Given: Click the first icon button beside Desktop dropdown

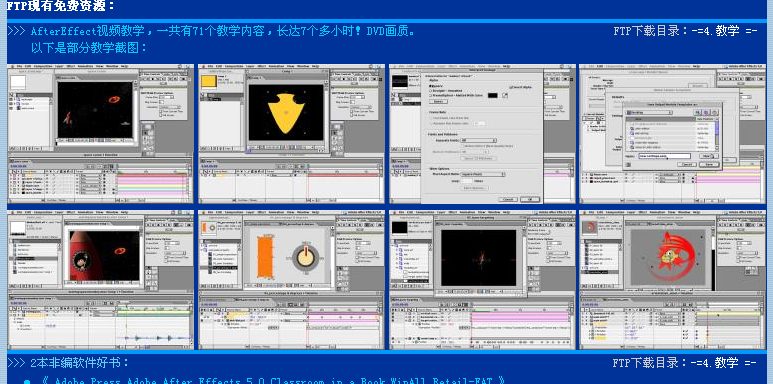Looking at the screenshot, I should click(697, 112).
